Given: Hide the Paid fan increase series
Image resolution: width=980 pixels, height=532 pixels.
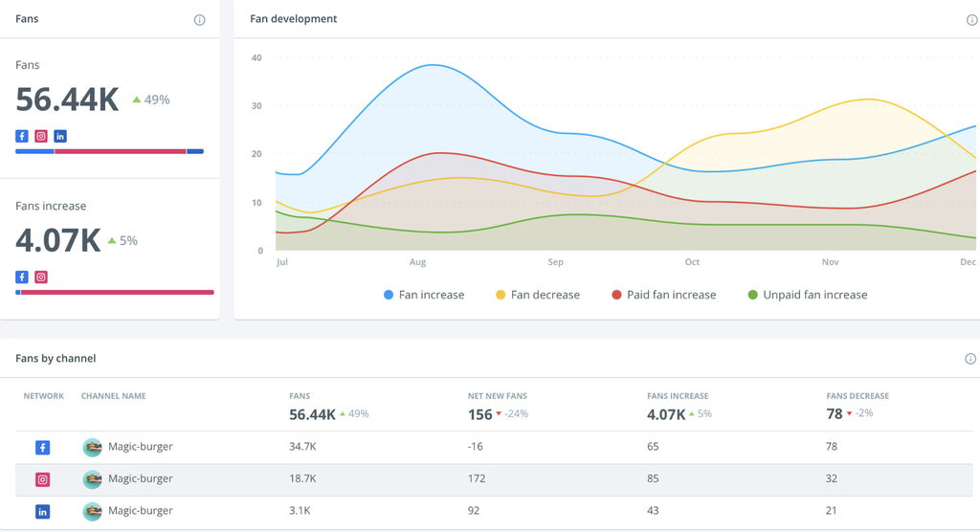Looking at the screenshot, I should click(x=663, y=295).
